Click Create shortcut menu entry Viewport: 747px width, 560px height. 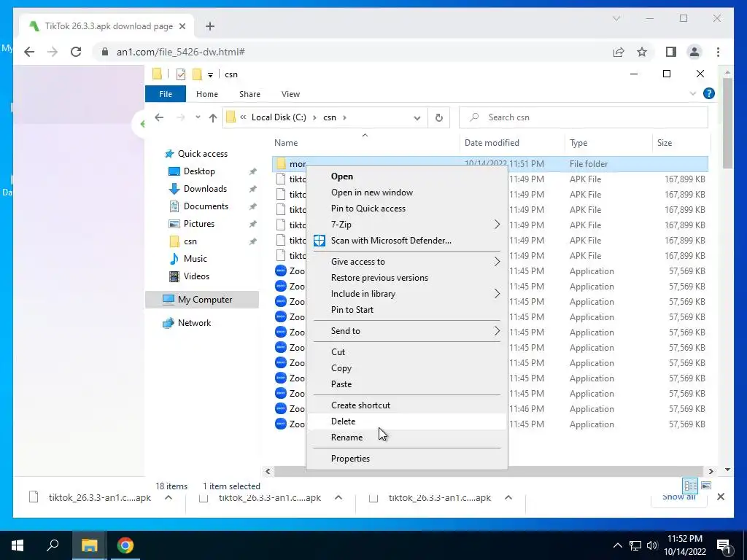coord(360,405)
